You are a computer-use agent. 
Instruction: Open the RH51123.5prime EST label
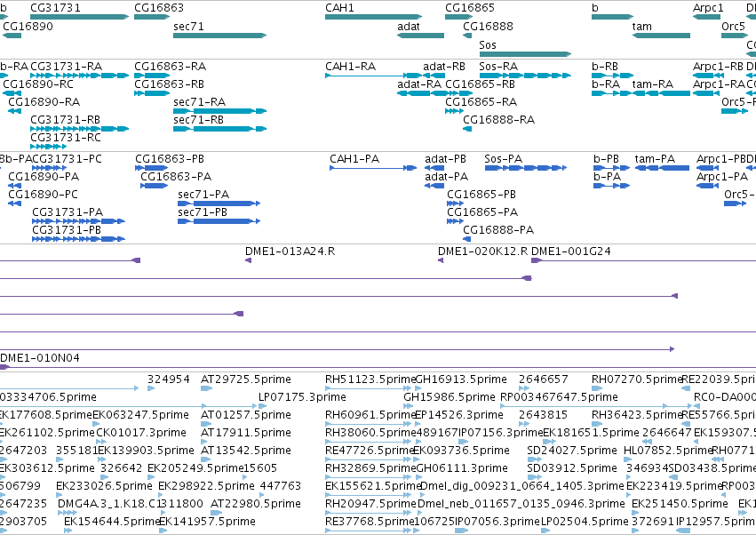pos(370,379)
